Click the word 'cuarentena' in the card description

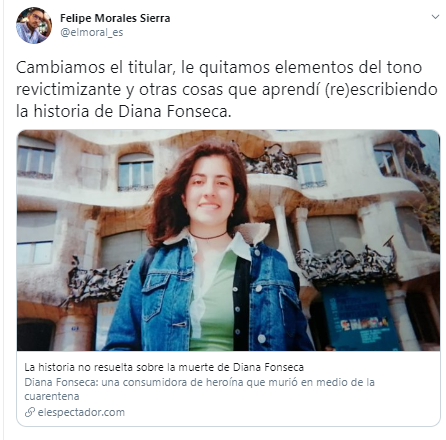pos(52,396)
